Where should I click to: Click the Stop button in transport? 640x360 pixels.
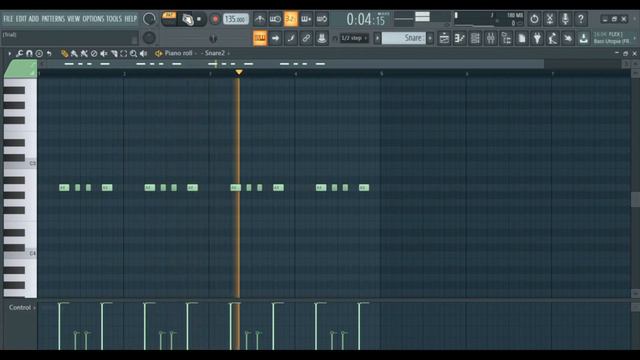199,19
